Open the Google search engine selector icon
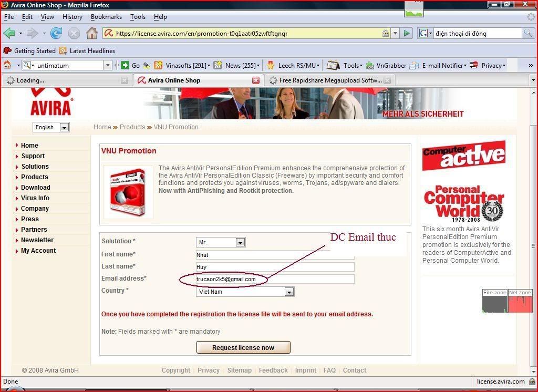Screen dimensions: 538x392 coord(425,33)
